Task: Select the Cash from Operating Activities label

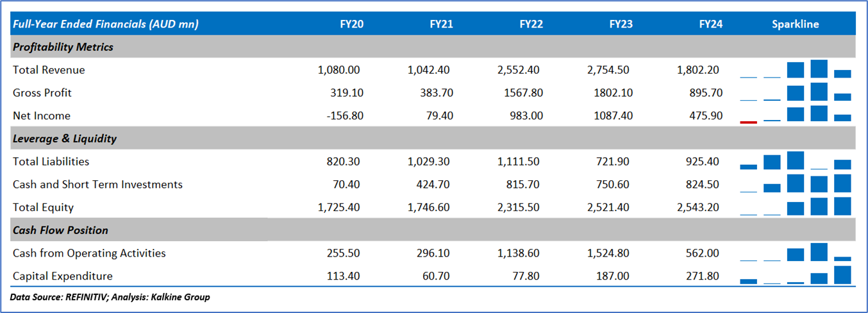Action: (89, 253)
